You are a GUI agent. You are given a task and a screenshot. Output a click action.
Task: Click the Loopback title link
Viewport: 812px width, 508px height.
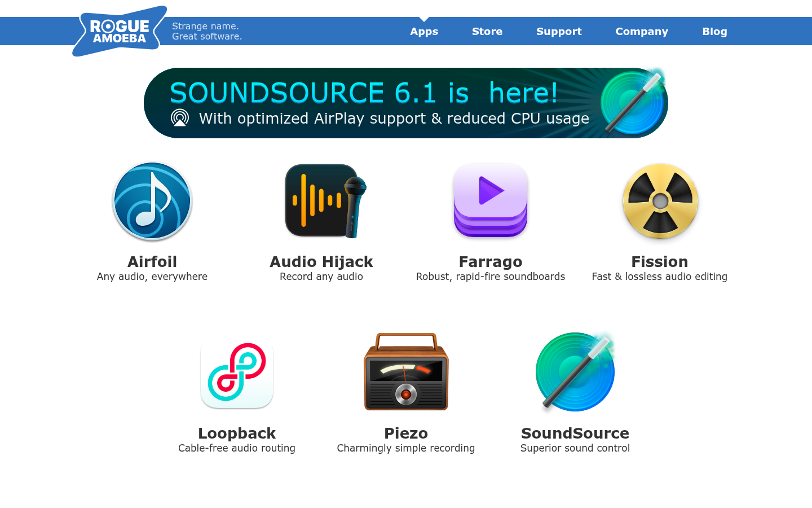237,433
